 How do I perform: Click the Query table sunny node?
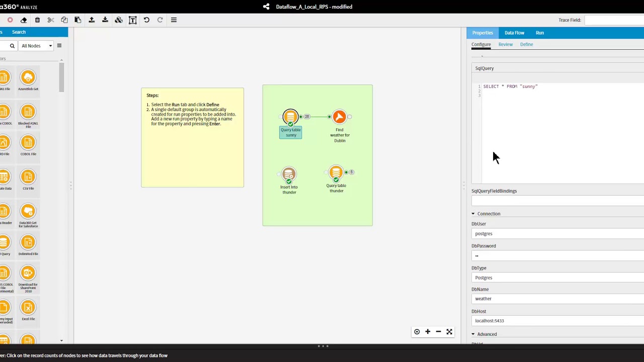[x=290, y=117]
